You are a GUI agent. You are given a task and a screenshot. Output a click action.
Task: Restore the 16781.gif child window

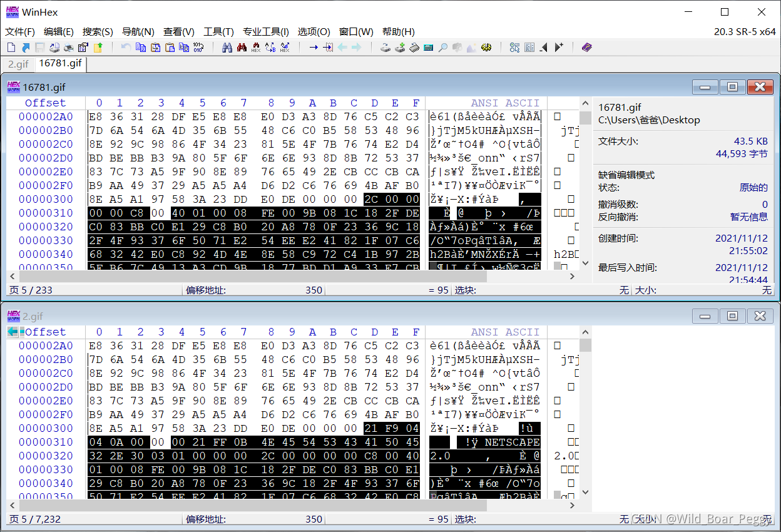click(x=732, y=87)
